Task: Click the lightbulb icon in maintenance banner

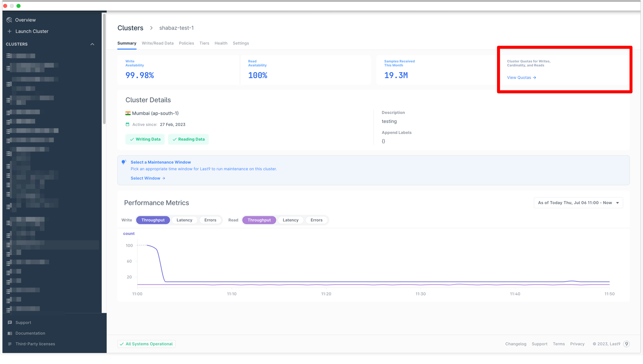Action: [124, 162]
